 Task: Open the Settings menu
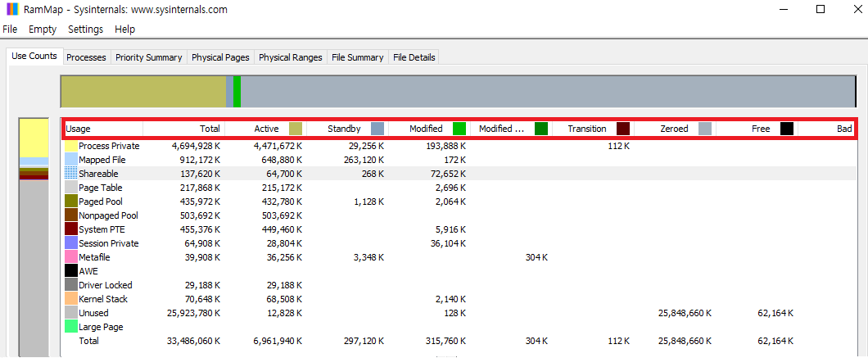click(86, 29)
